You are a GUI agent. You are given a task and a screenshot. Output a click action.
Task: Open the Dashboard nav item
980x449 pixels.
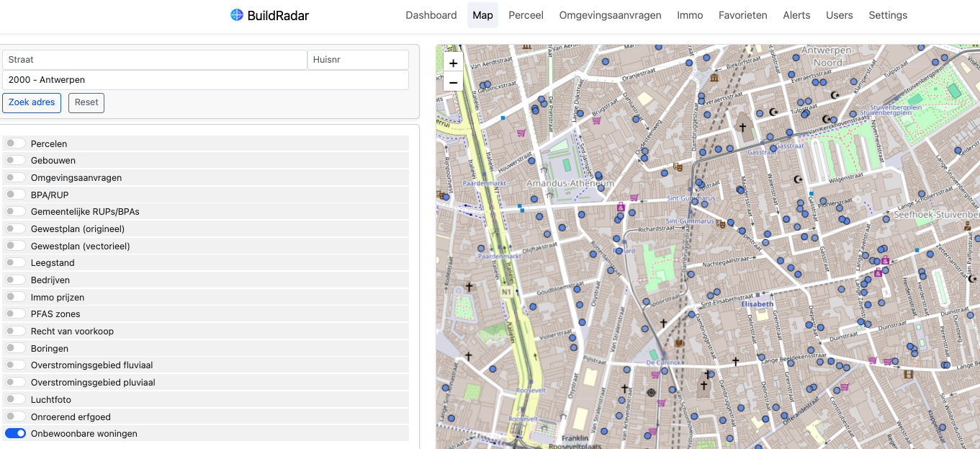(x=431, y=15)
